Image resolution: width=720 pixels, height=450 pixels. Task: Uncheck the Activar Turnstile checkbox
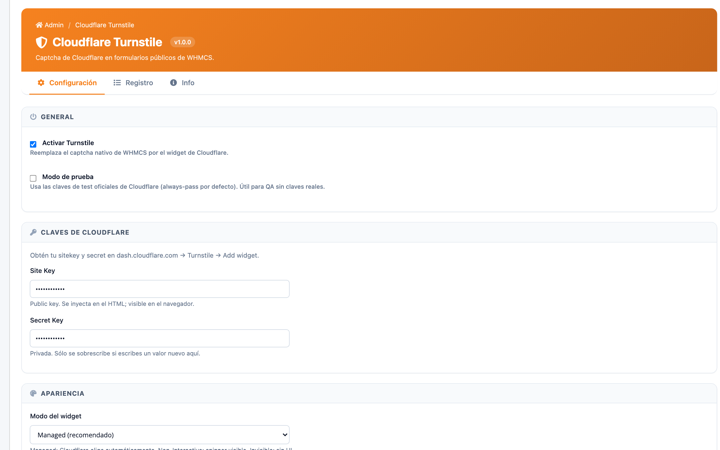(33, 144)
